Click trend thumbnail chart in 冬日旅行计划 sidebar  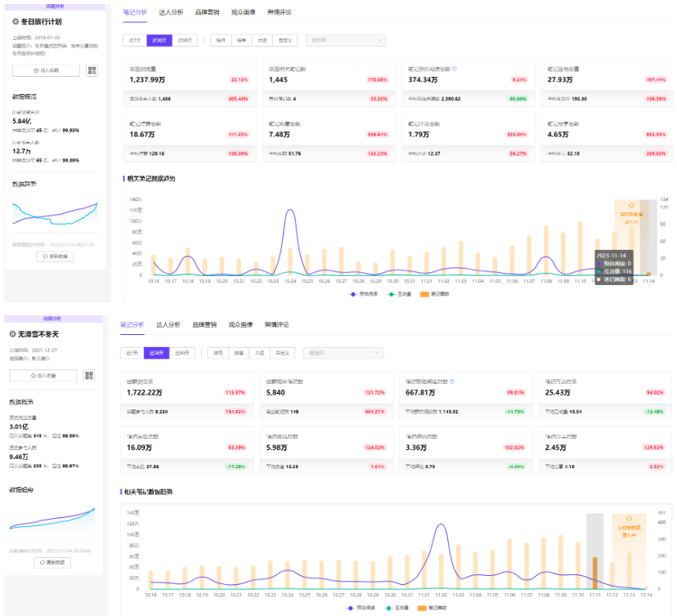point(56,214)
